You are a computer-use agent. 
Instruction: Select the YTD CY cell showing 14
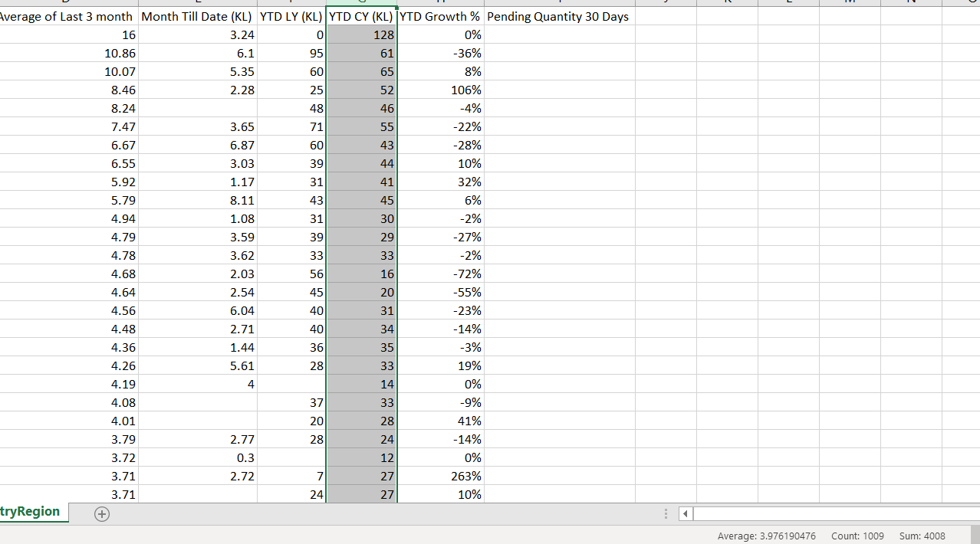point(361,384)
